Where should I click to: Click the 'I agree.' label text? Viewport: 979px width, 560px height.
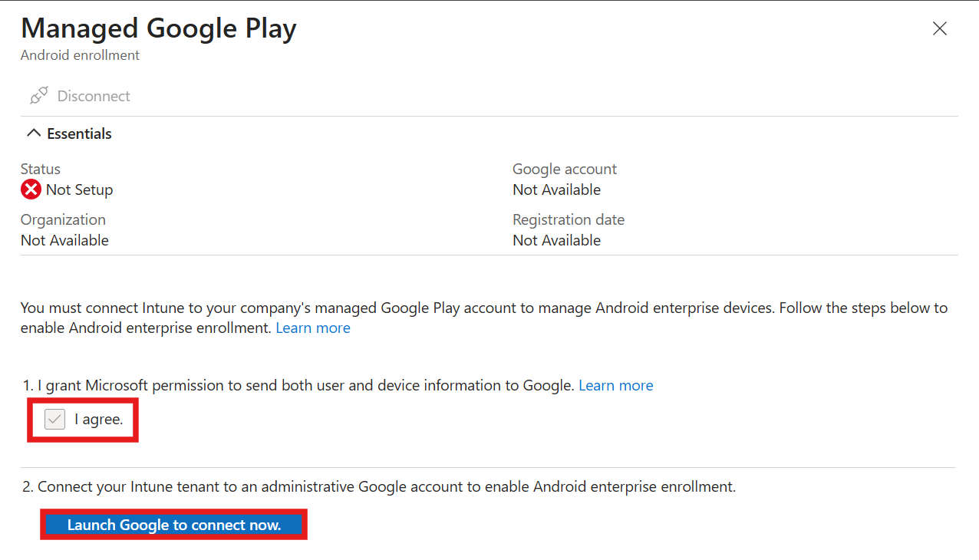click(99, 420)
